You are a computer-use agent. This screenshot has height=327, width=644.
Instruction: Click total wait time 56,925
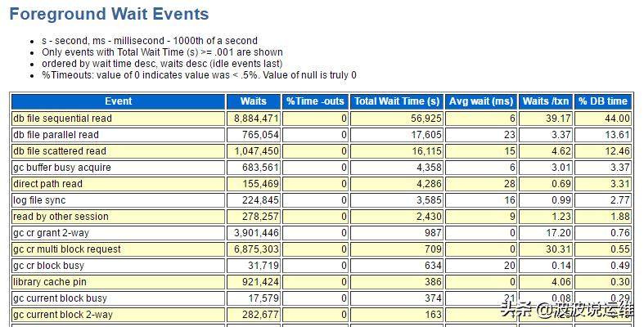tap(426, 119)
